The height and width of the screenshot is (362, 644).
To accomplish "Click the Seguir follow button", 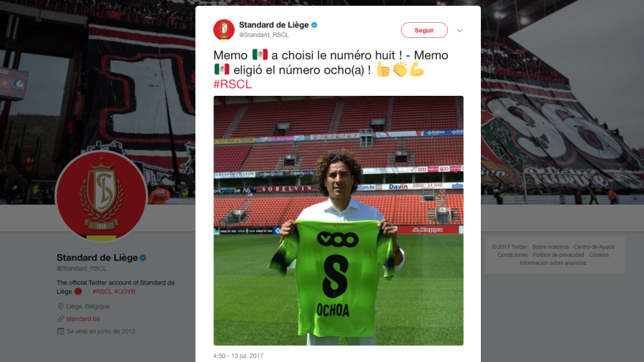I will (424, 30).
